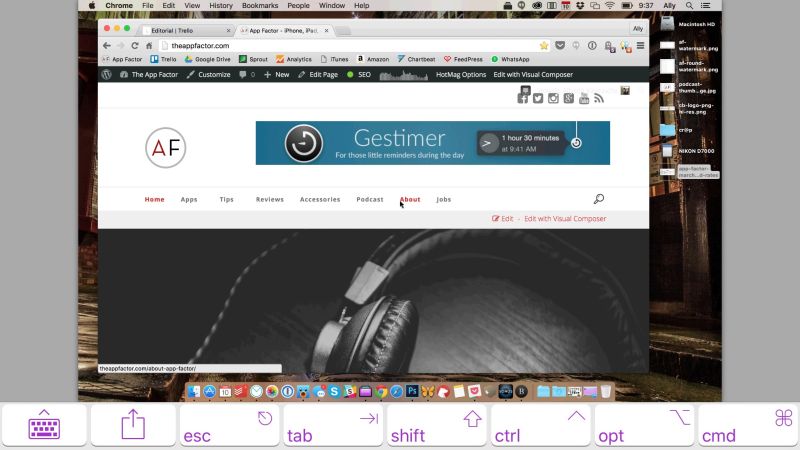The width and height of the screenshot is (800, 450).
Task: Toggle the cmd modifier key
Action: [747, 426]
